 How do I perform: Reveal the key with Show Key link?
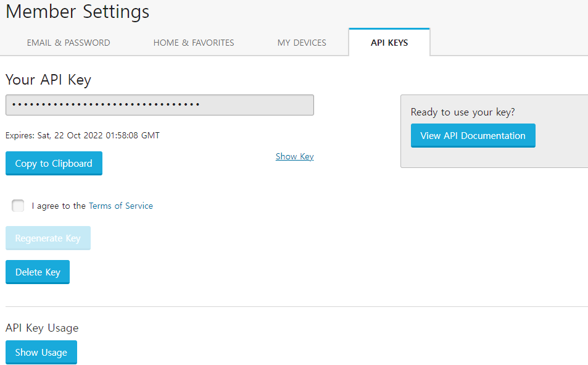295,156
